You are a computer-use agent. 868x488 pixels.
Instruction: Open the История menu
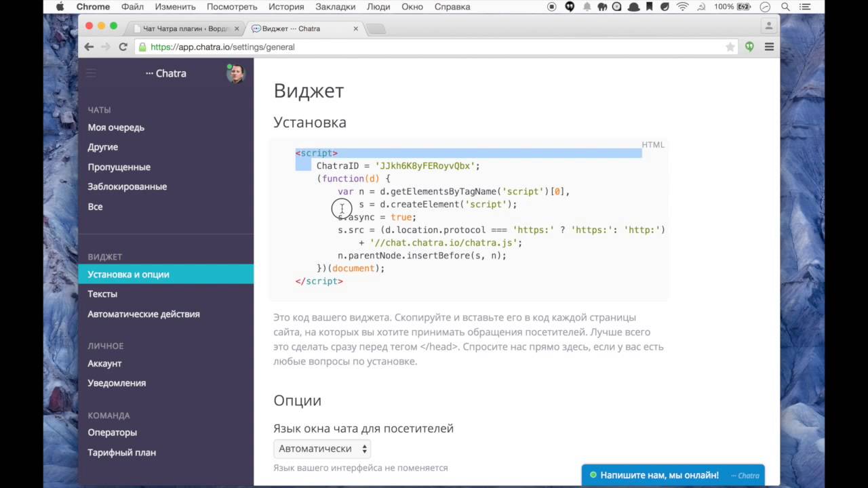pos(285,7)
